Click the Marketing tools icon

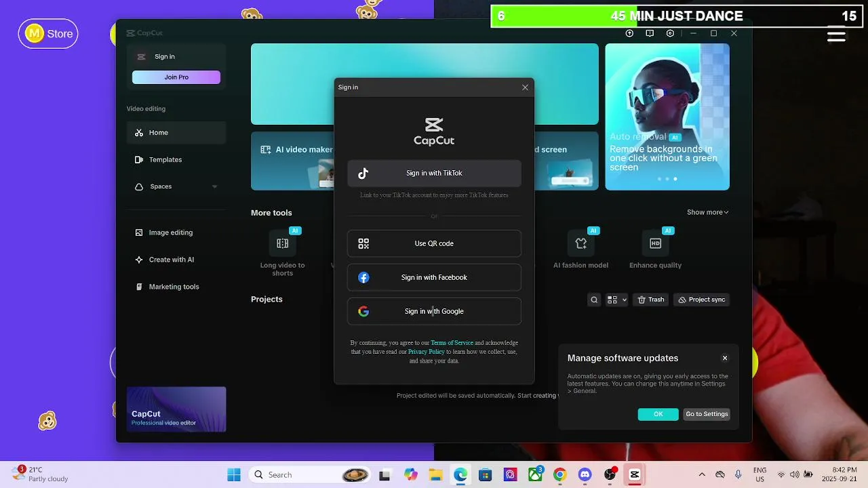pyautogui.click(x=139, y=287)
